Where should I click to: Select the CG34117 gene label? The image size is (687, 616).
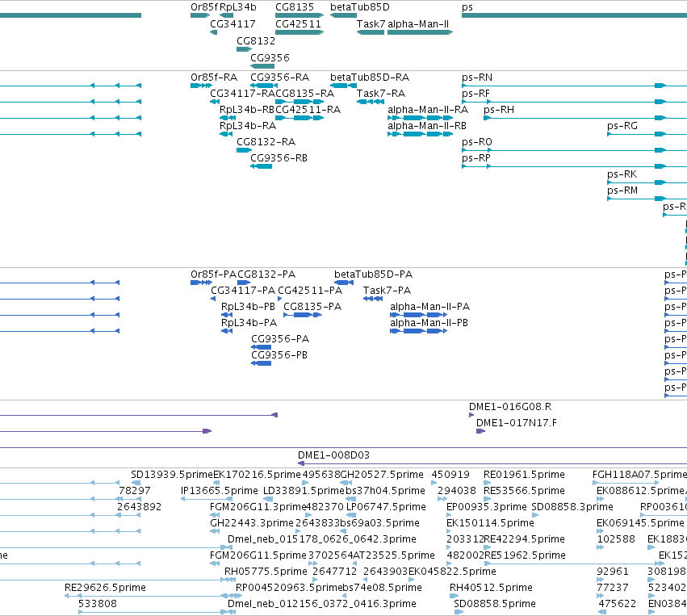coord(232,24)
